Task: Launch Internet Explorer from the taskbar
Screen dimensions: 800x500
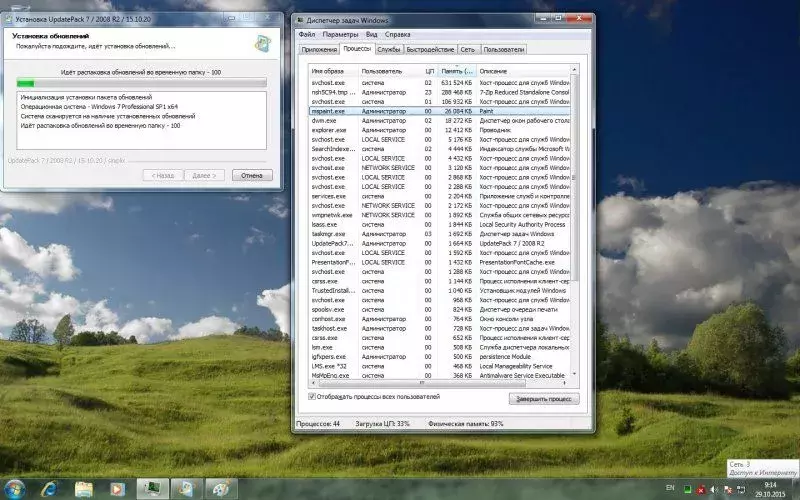Action: [49, 489]
